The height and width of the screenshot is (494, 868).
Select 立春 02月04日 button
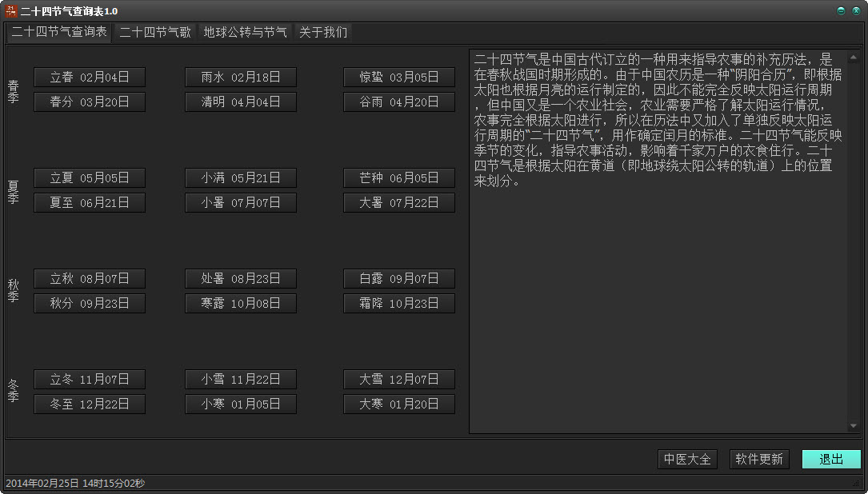[x=90, y=78]
